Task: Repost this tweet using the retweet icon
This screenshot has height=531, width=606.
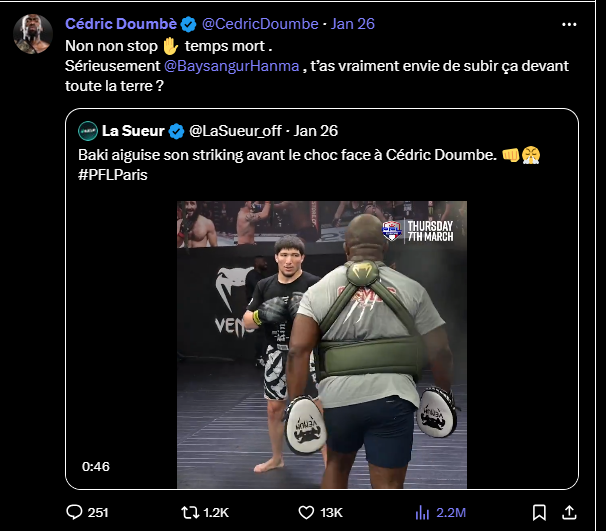Action: (x=188, y=512)
